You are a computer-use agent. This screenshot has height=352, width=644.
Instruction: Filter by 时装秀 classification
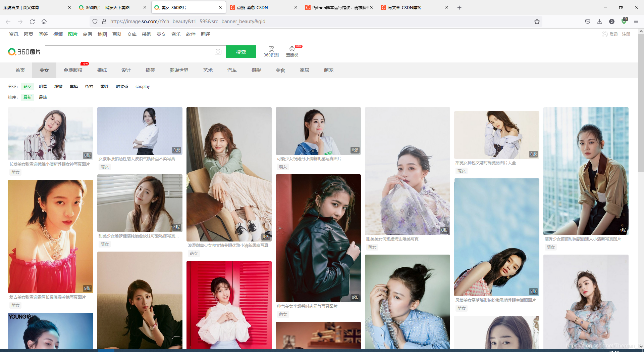[x=122, y=87]
